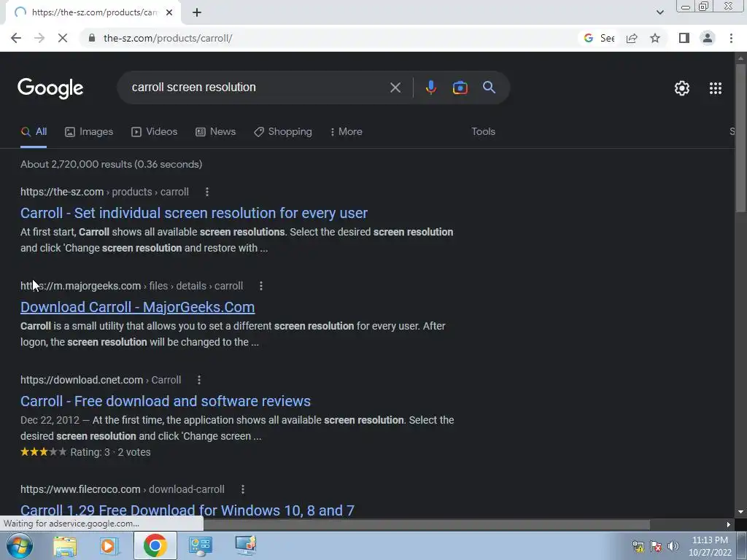Click the forward navigation arrow
The width and height of the screenshot is (747, 560).
click(x=39, y=38)
